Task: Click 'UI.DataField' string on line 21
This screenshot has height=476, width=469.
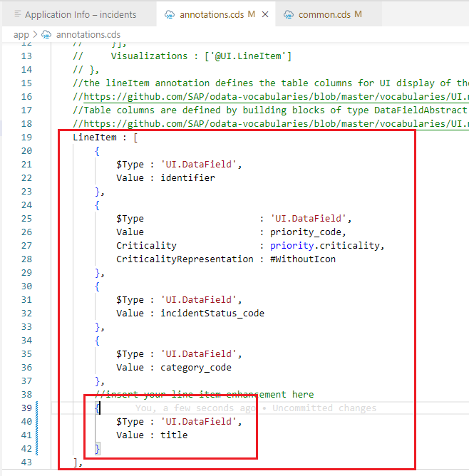Action: pyautogui.click(x=199, y=165)
